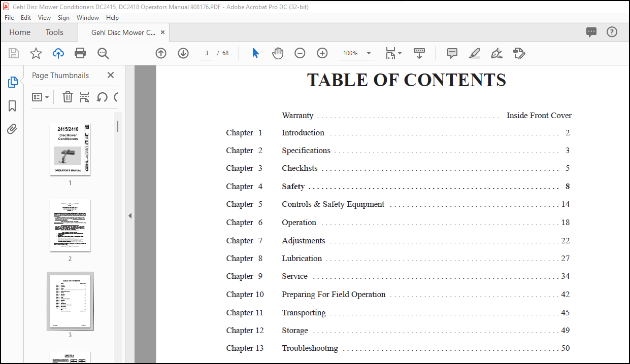Click 'Inside Front Cover' text
630x364 pixels.
pyautogui.click(x=539, y=116)
